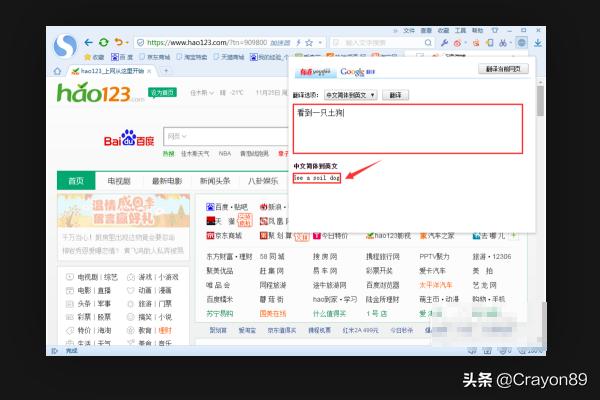Click the translate globe toolbar icon
This screenshot has width=600, height=400.
(x=521, y=42)
